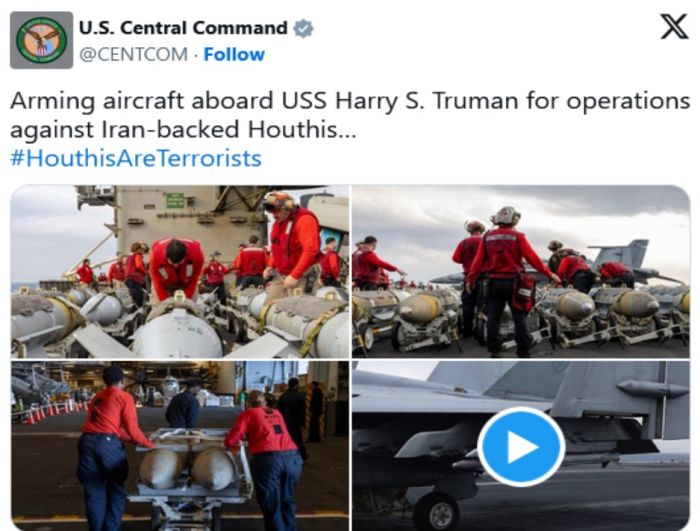Open the U.S. Central Command profile name

click(183, 28)
